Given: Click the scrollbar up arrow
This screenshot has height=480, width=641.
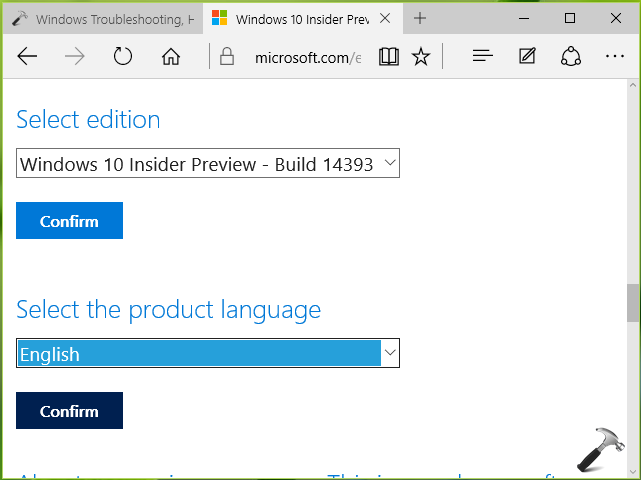Looking at the screenshot, I should coord(633,85).
